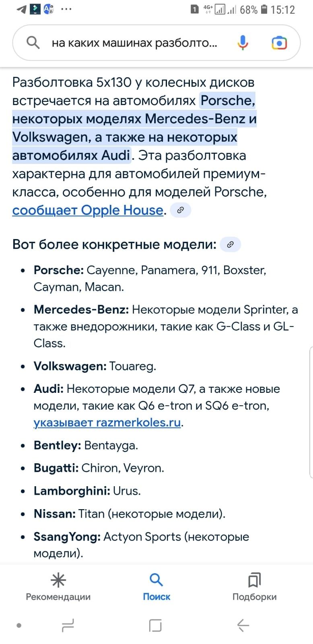Open link chip beside 'Вот более конкретные модели'

[x=231, y=244]
